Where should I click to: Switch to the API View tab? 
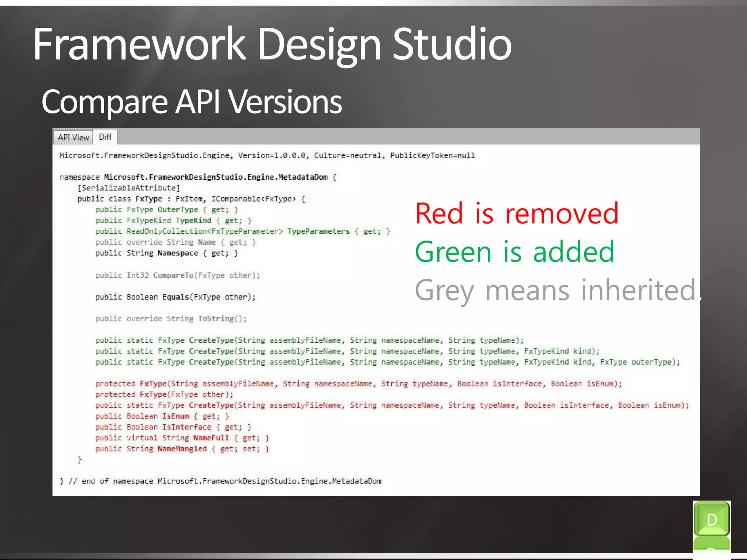coord(73,137)
